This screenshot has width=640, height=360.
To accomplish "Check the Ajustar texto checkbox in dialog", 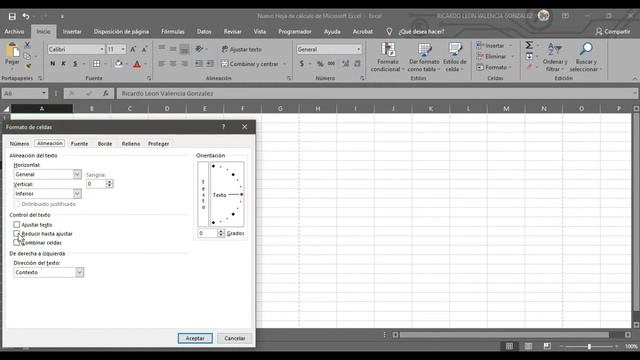I will (x=16, y=224).
